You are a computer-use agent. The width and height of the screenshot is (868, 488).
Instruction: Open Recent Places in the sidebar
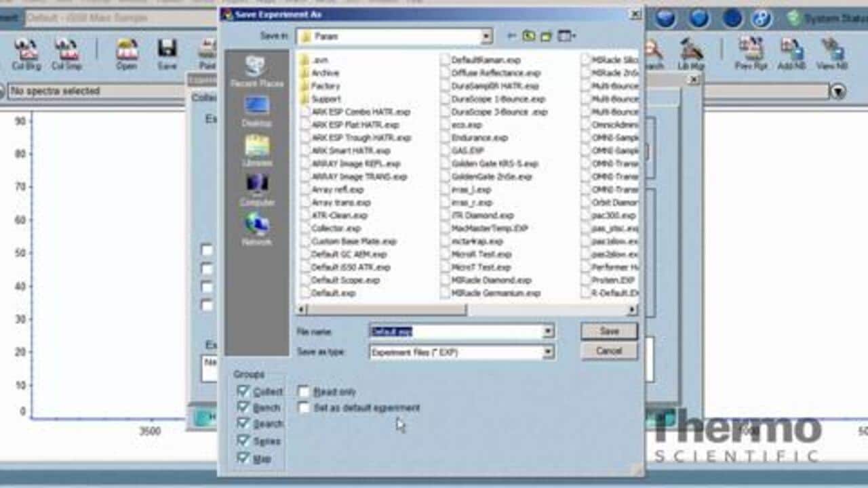(x=256, y=71)
